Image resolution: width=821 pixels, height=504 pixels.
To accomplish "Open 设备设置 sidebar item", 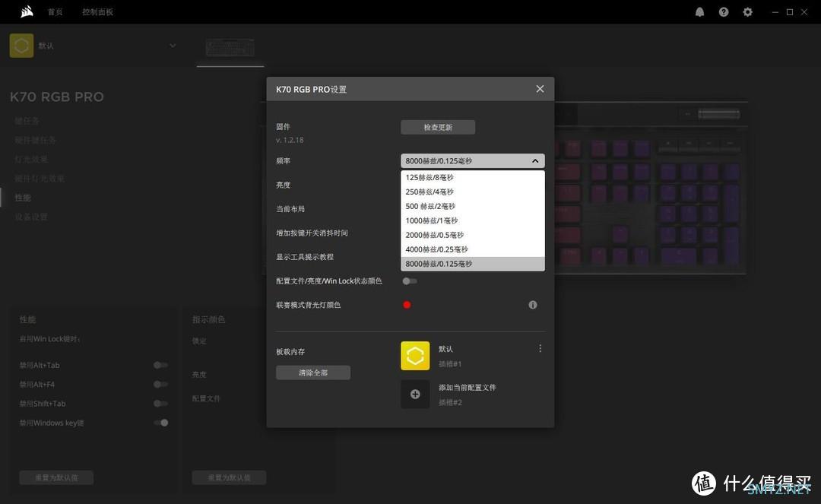I will [x=31, y=217].
